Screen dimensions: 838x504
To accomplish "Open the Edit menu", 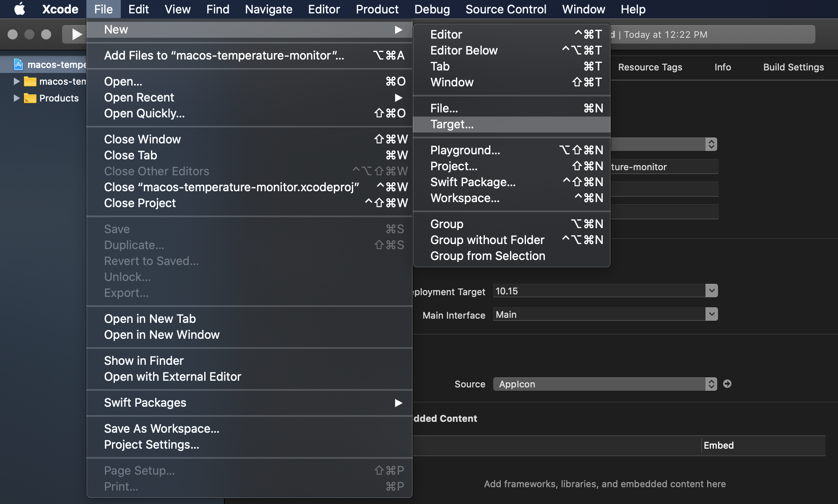I will pos(138,9).
